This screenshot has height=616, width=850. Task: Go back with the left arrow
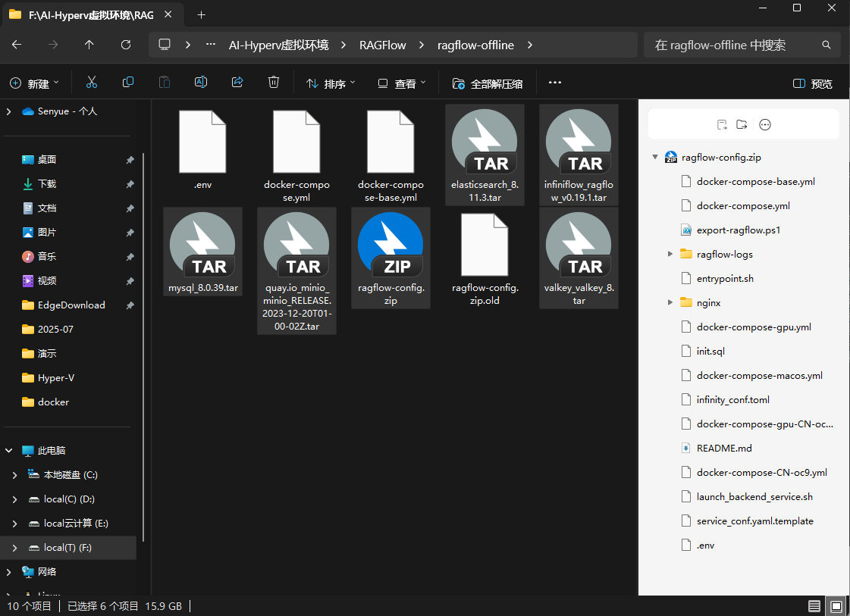coord(17,45)
